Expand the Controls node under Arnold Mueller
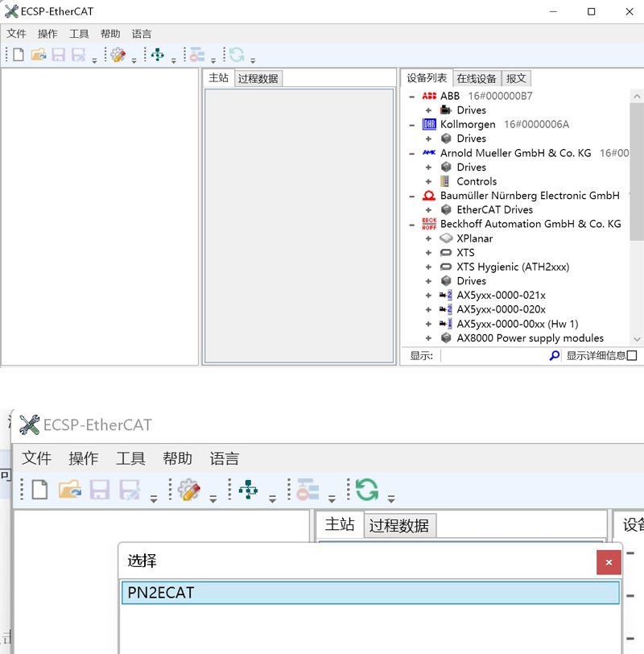Viewport: 644px width, 654px height. [x=428, y=181]
